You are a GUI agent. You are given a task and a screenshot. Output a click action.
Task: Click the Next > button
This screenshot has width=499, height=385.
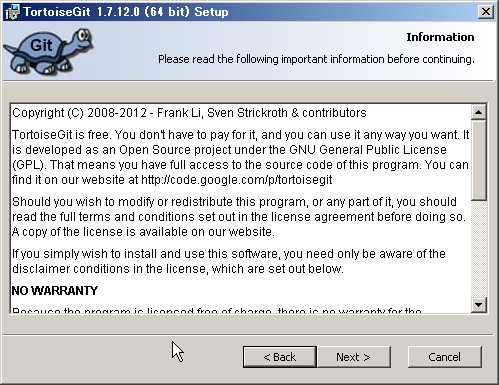point(354,357)
